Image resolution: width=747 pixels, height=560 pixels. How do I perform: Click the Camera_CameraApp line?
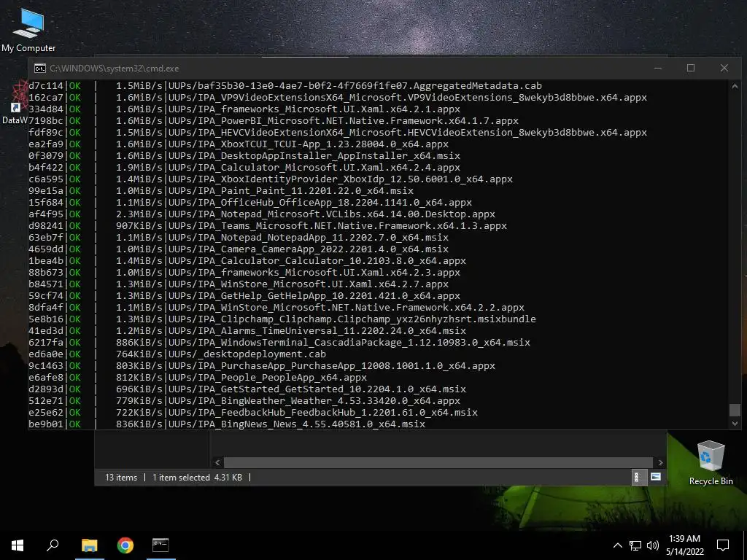click(239, 249)
